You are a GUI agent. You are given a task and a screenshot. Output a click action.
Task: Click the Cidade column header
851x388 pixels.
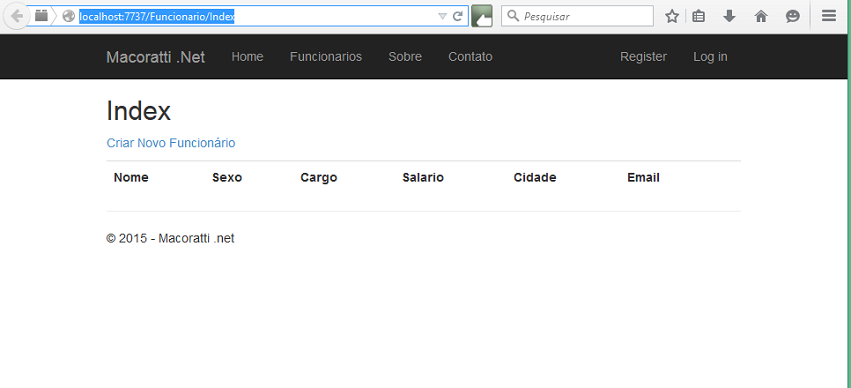[535, 177]
